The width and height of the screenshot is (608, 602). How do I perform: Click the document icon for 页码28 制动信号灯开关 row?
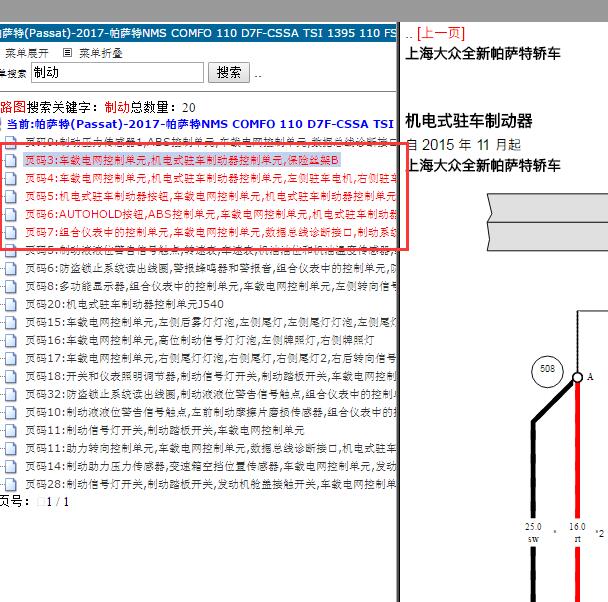pyautogui.click(x=10, y=485)
